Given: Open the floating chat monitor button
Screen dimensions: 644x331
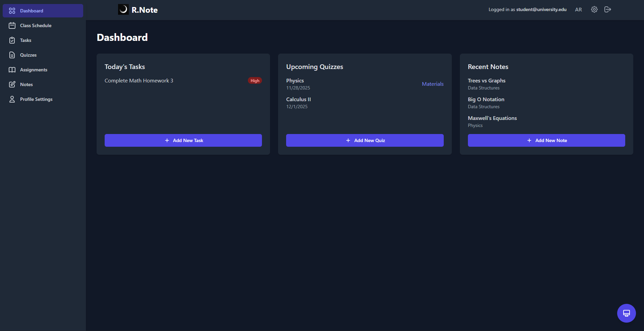Looking at the screenshot, I should pos(627,313).
